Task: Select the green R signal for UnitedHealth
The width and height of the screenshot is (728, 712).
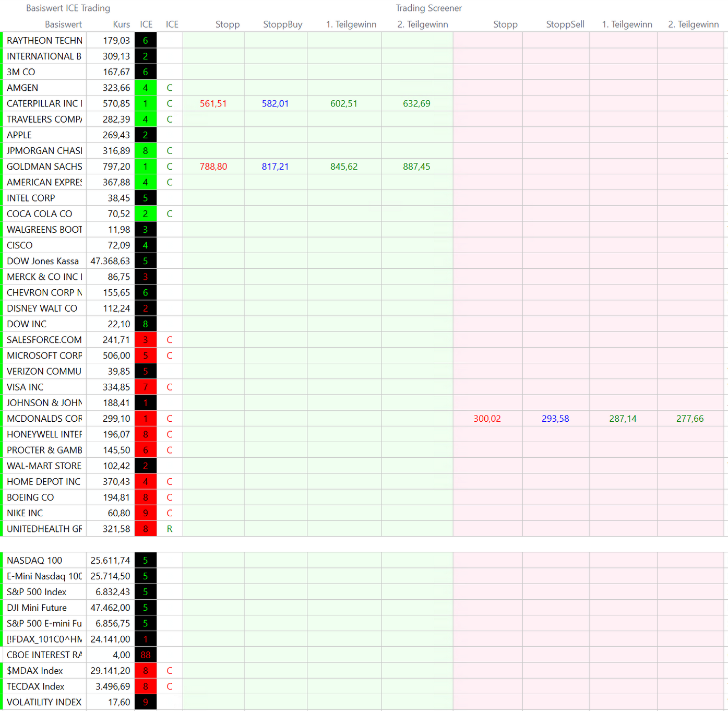Action: (170, 529)
